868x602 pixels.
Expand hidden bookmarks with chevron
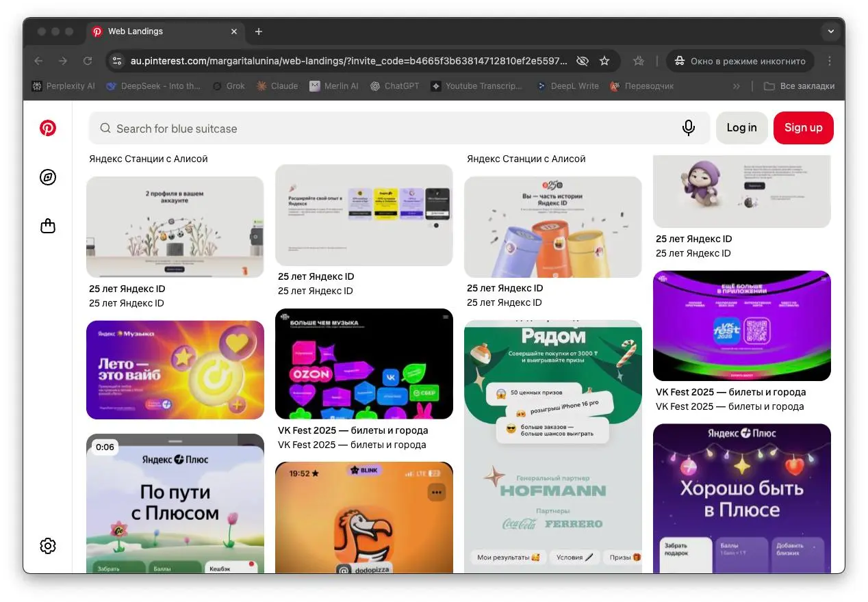pos(737,86)
